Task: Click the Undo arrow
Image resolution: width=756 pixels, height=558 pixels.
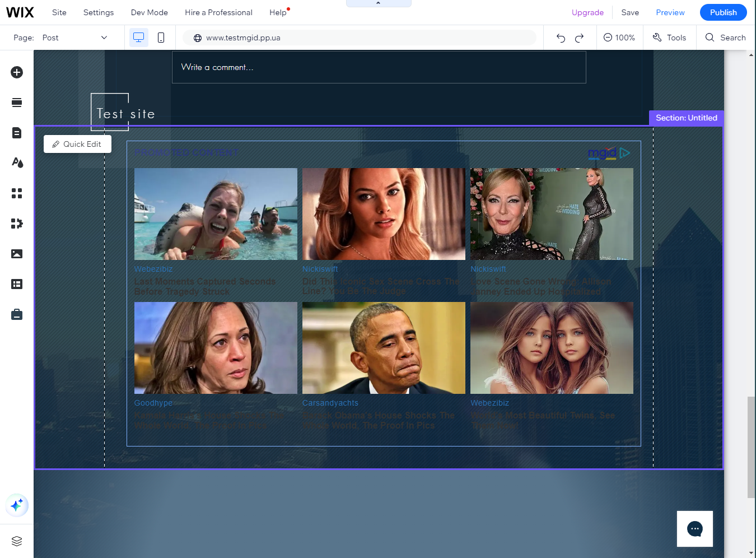Action: 561,38
